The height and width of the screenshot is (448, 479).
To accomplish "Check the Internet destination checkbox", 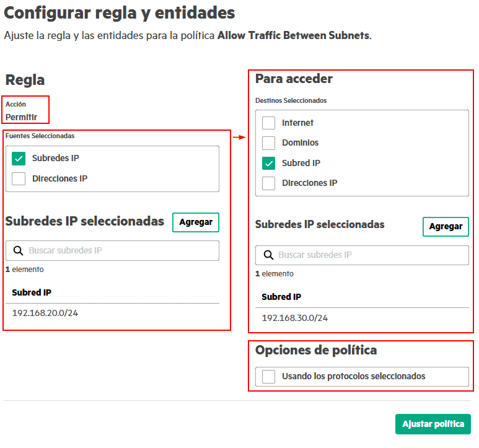I will click(x=268, y=123).
